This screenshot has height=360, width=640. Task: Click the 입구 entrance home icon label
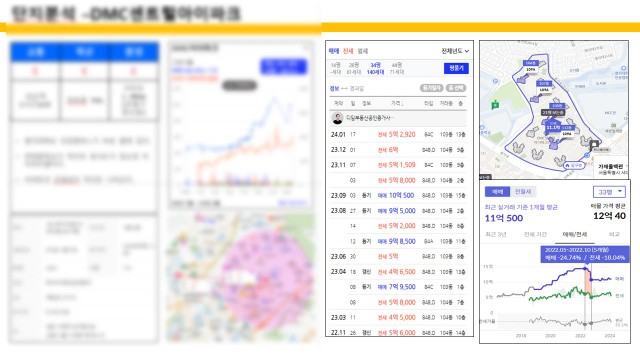(573, 166)
